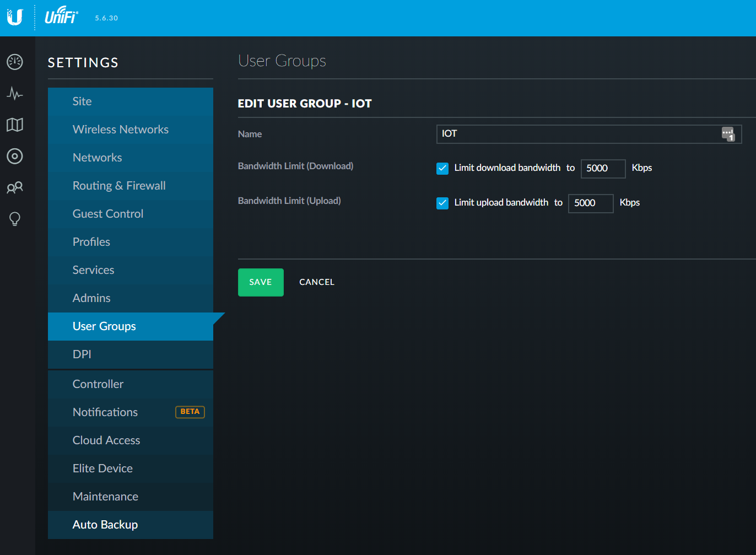756x555 pixels.
Task: Click the EDIT USER GROUP - IOT heading
Action: [305, 104]
